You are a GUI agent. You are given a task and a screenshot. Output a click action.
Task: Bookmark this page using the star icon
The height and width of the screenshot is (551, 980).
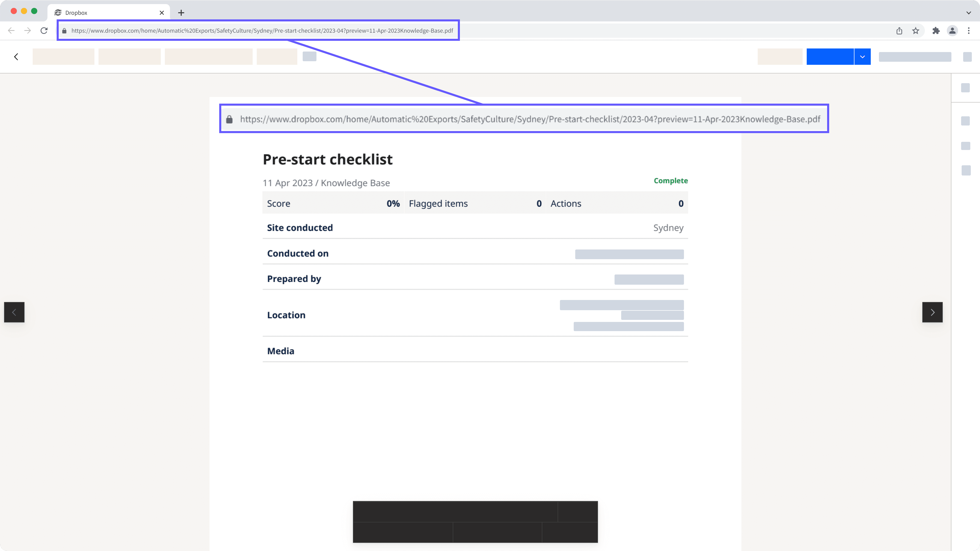point(916,30)
